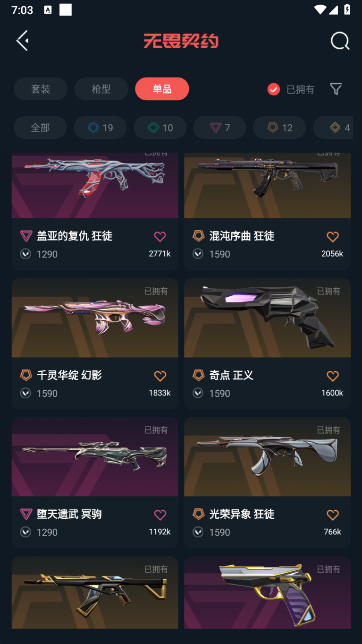Open the 千灵华绽 幻影 weapon image
Viewport: 362px width, 644px height.
(95, 318)
